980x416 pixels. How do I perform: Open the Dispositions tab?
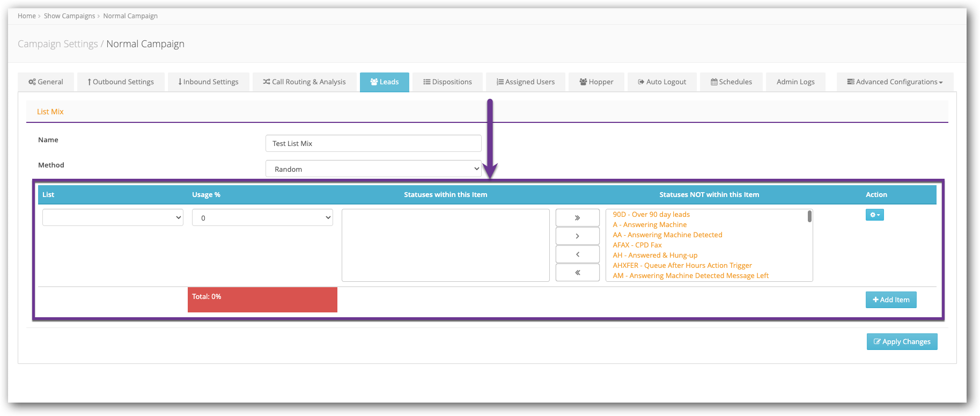coord(447,82)
